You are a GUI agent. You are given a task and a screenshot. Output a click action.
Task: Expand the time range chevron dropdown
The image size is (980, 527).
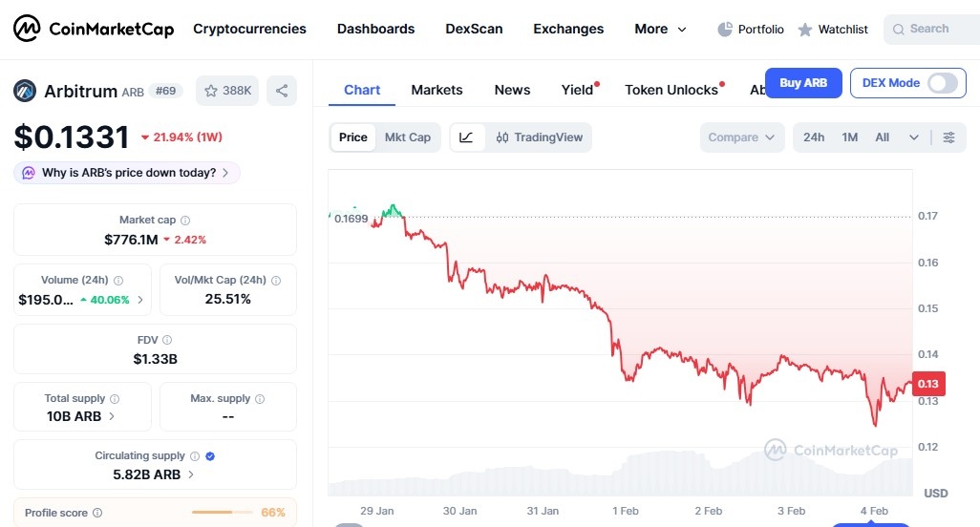(914, 137)
